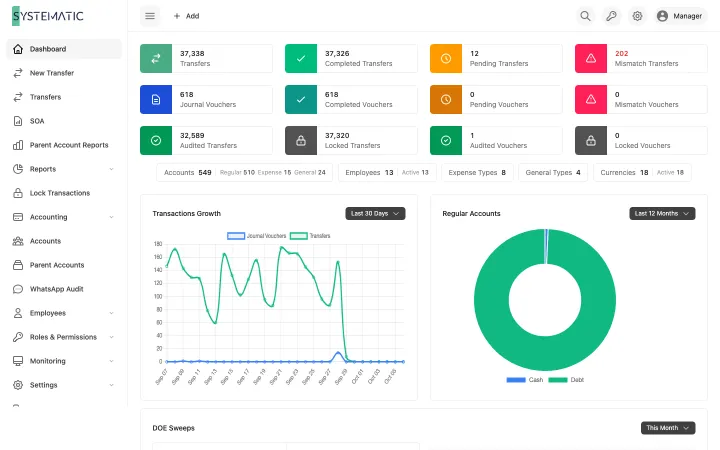The width and height of the screenshot is (720, 450).
Task: Click the Add button in the top bar
Action: click(x=186, y=16)
